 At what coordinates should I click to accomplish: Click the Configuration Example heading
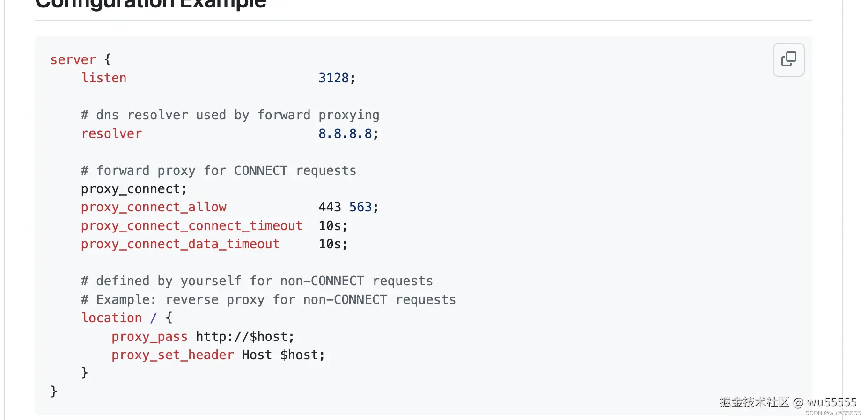(x=151, y=5)
